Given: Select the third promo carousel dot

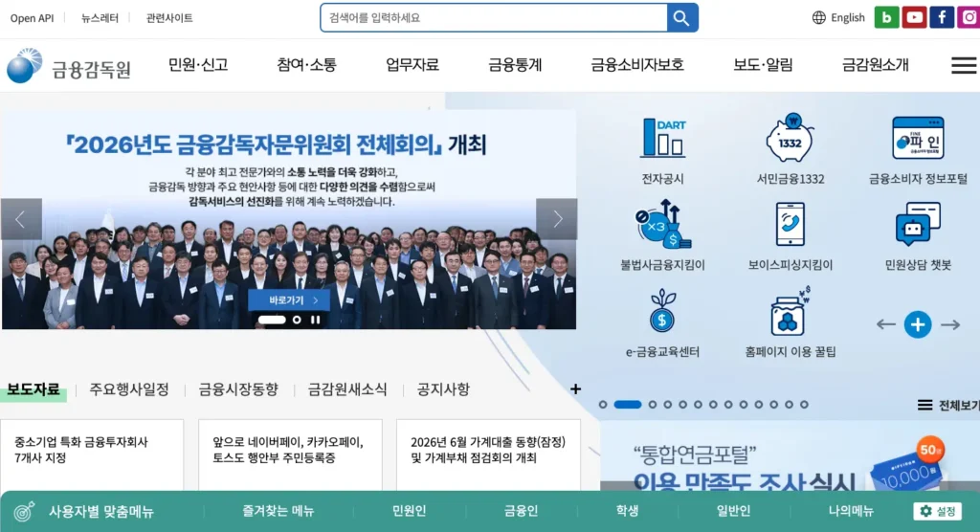Looking at the screenshot, I should [653, 405].
